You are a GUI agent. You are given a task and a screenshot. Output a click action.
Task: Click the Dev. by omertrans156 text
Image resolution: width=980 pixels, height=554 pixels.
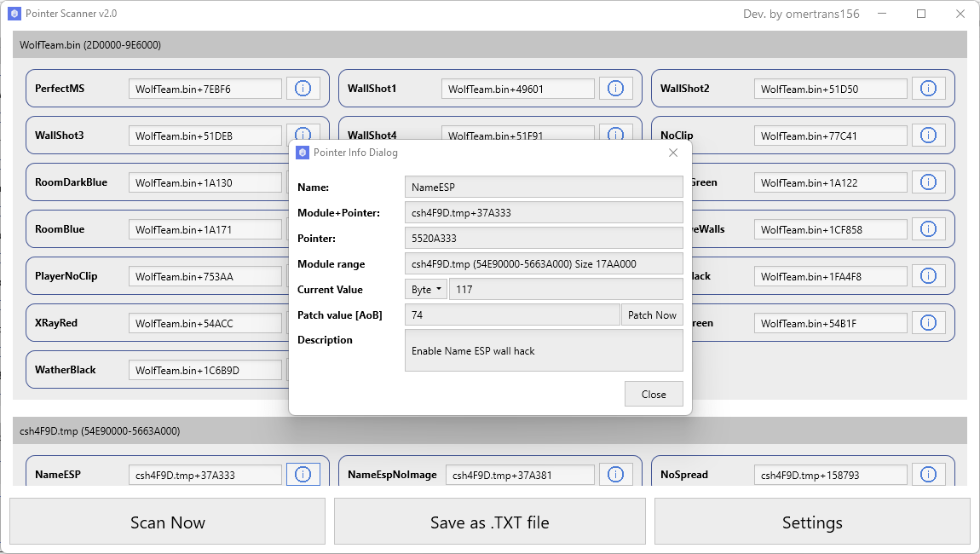[x=801, y=14]
